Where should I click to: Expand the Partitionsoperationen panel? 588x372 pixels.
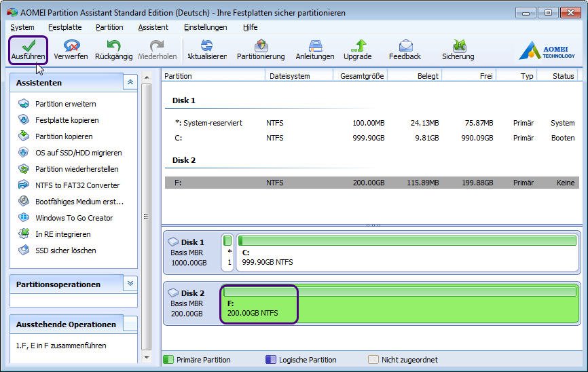click(130, 284)
